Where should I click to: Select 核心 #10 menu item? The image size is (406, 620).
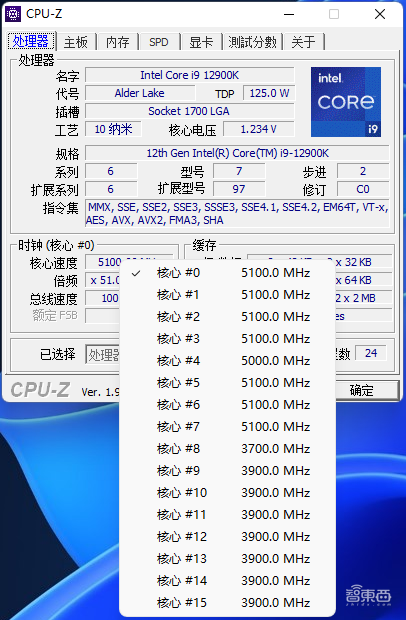tap(227, 493)
